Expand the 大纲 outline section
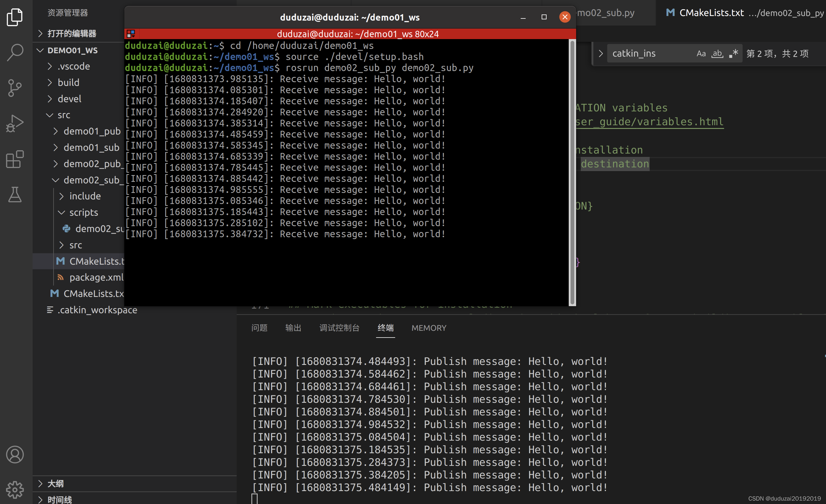The height and width of the screenshot is (504, 826). tap(40, 484)
